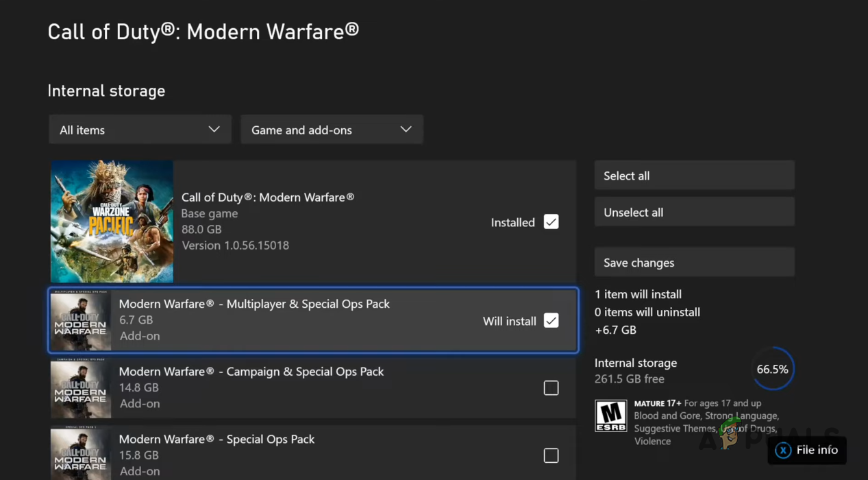
Task: Click the Warzone Pacific cover art thumbnail
Action: click(112, 221)
